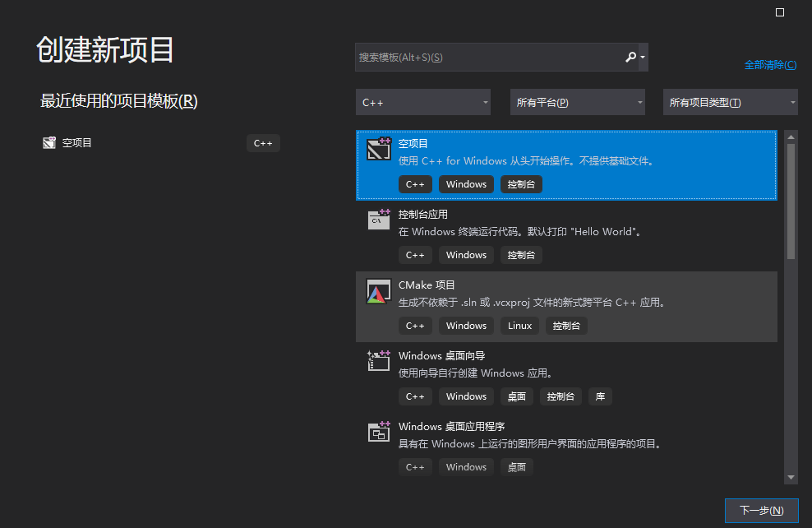
Task: Click the Linux tag on CMake 项目
Action: click(x=519, y=326)
